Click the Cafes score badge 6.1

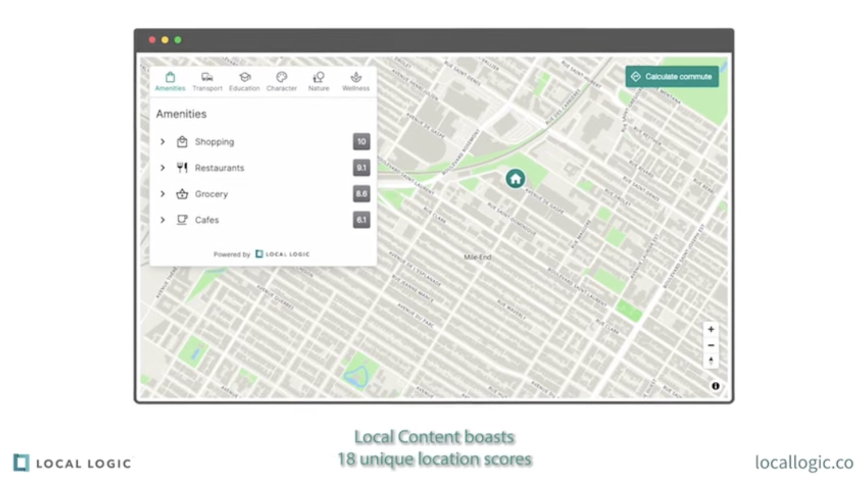(361, 220)
